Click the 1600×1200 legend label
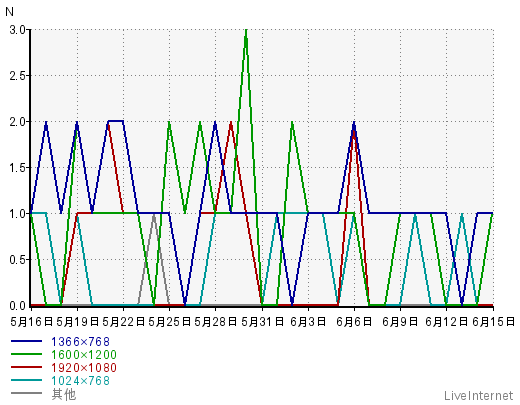520x405 pixels. coord(84,355)
